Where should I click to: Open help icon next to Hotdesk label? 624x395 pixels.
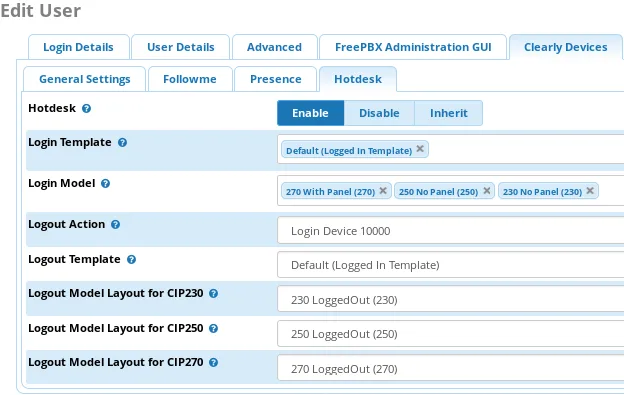coord(86,109)
